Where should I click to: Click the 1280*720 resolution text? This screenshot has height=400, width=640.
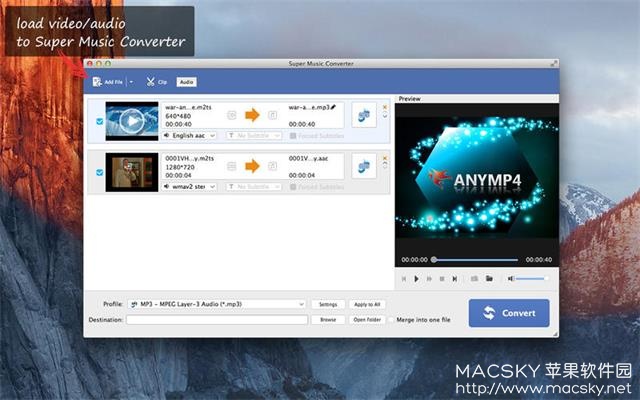[180, 167]
